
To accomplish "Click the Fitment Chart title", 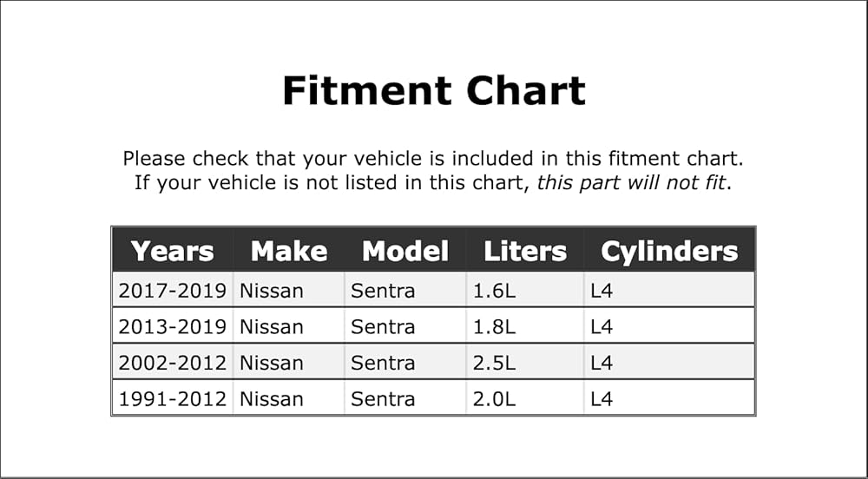I will [x=433, y=90].
